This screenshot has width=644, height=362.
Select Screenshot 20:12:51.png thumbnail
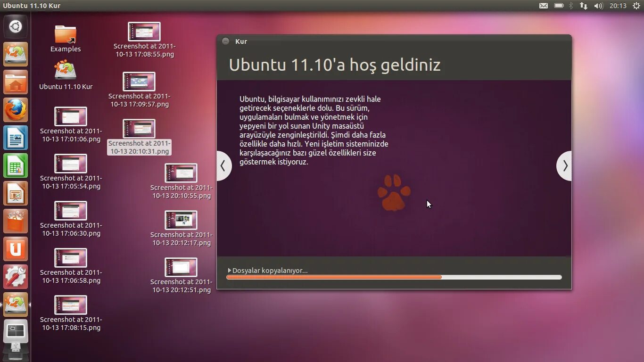coord(181,267)
